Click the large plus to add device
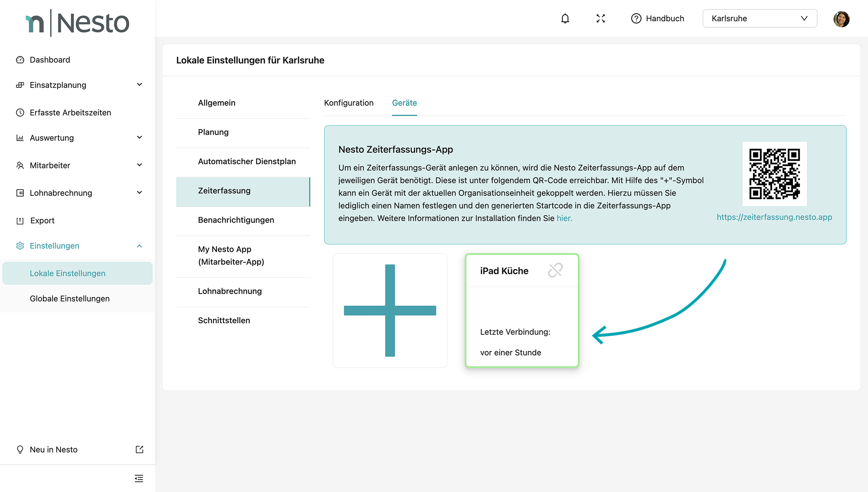The image size is (868, 492). click(390, 310)
